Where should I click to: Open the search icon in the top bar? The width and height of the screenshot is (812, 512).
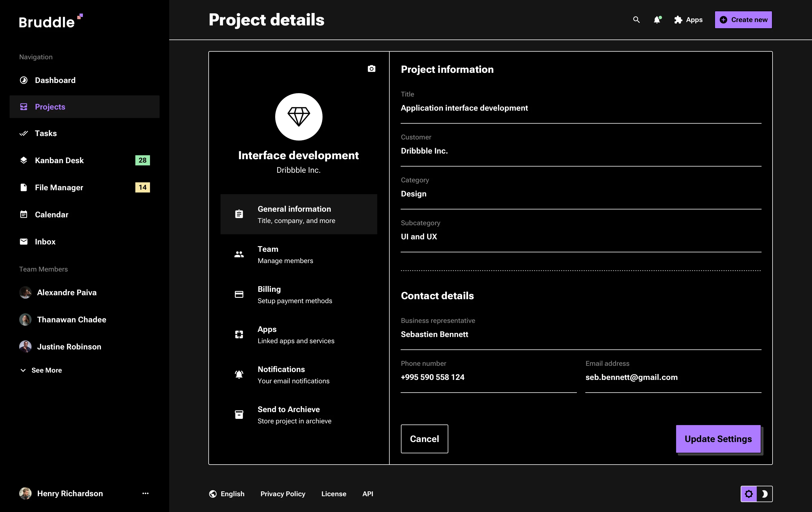[x=636, y=19]
